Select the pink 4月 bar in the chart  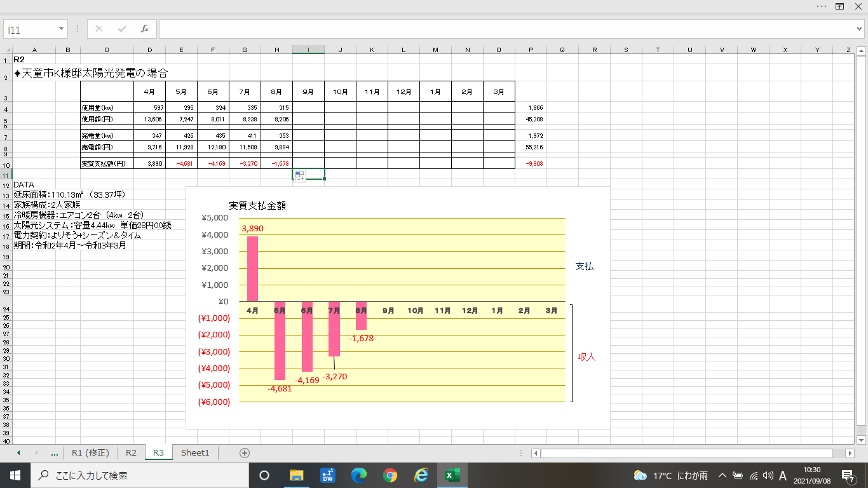[252, 269]
